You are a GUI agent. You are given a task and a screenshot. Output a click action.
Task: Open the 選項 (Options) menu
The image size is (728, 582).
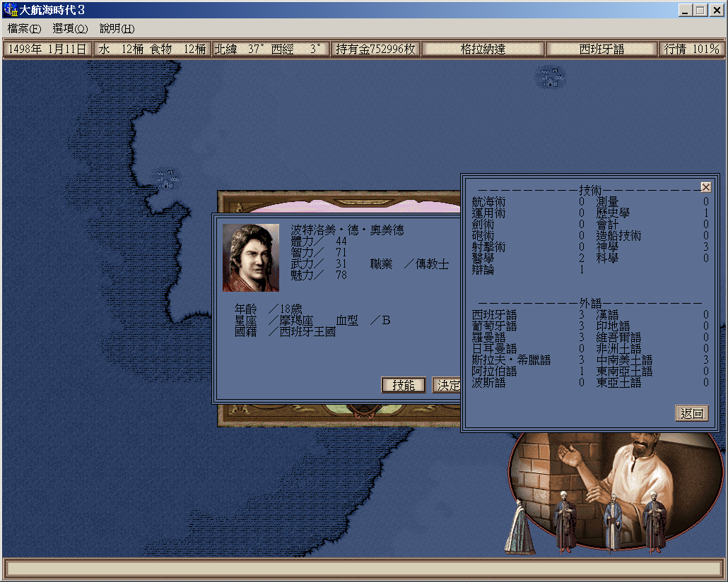click(x=70, y=29)
